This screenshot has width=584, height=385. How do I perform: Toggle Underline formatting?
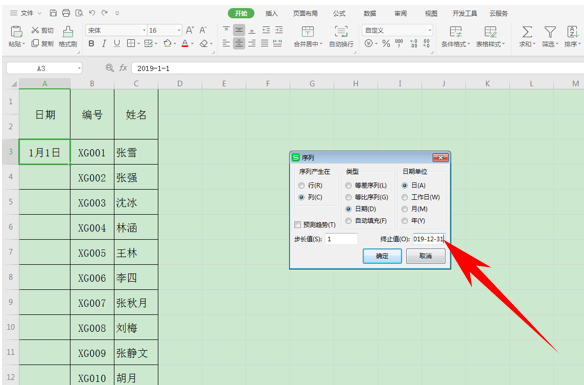pyautogui.click(x=117, y=44)
